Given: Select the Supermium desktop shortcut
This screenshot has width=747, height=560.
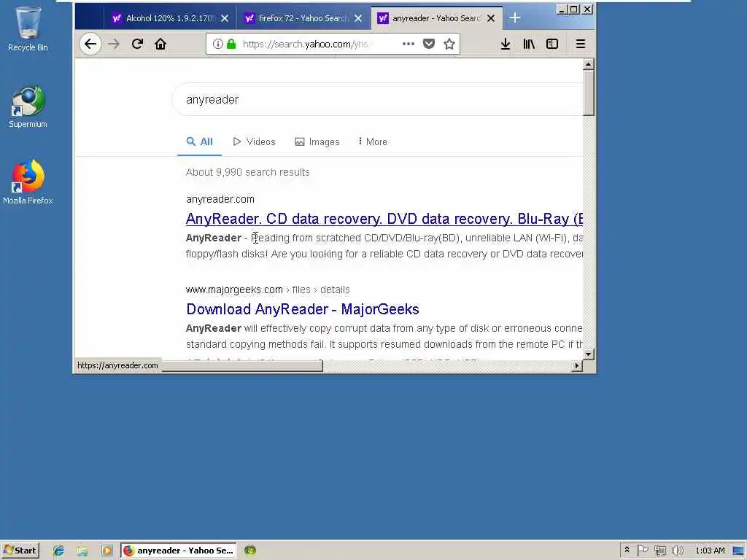Looking at the screenshot, I should pyautogui.click(x=28, y=106).
